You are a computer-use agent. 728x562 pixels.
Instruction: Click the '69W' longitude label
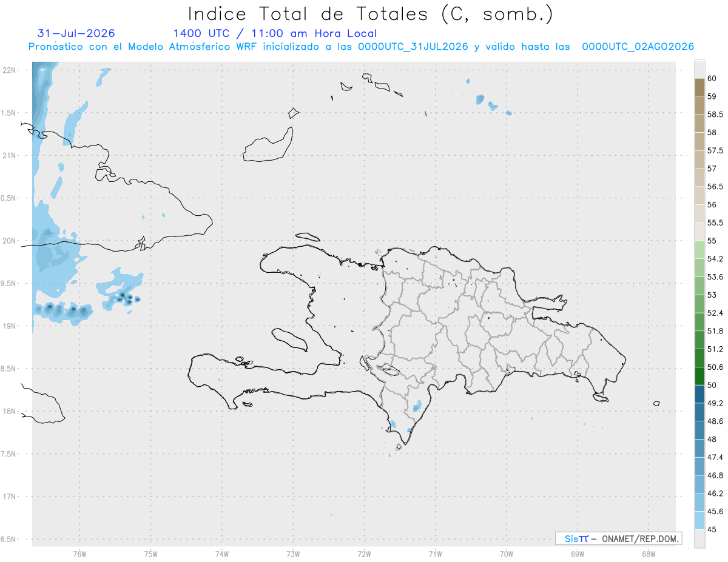578,554
